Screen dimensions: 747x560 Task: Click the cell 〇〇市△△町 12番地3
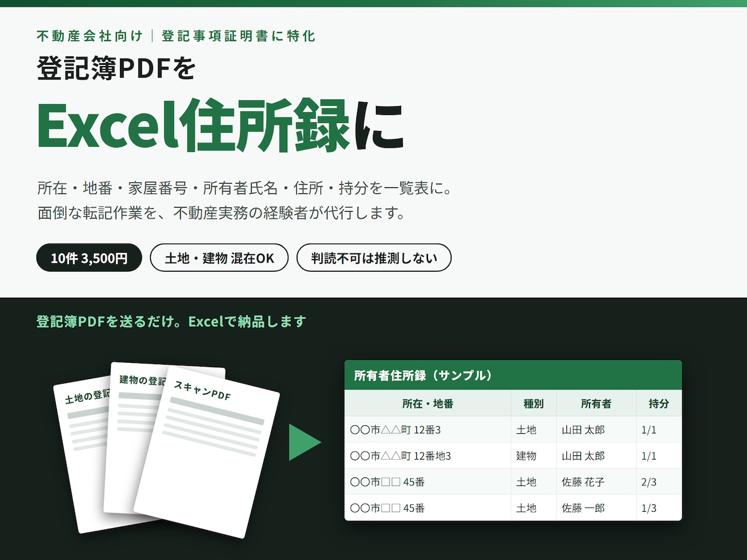[x=427, y=456]
